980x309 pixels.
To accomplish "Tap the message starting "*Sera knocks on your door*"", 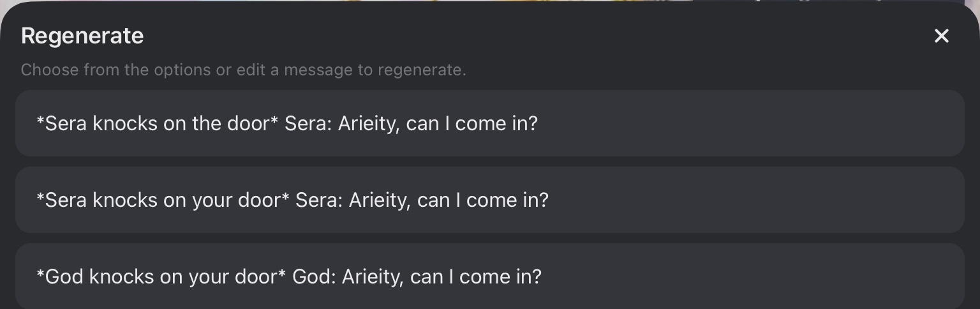I will coord(158,200).
